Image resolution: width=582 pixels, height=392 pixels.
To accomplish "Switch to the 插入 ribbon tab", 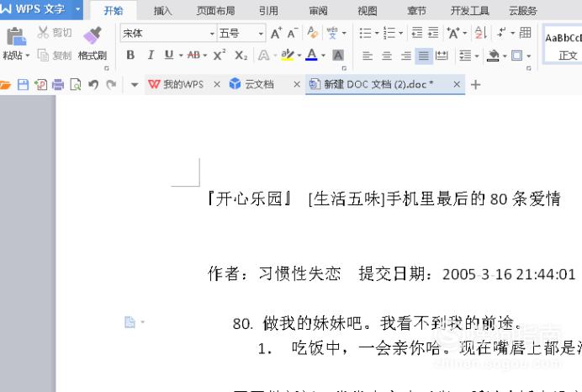I will click(163, 11).
